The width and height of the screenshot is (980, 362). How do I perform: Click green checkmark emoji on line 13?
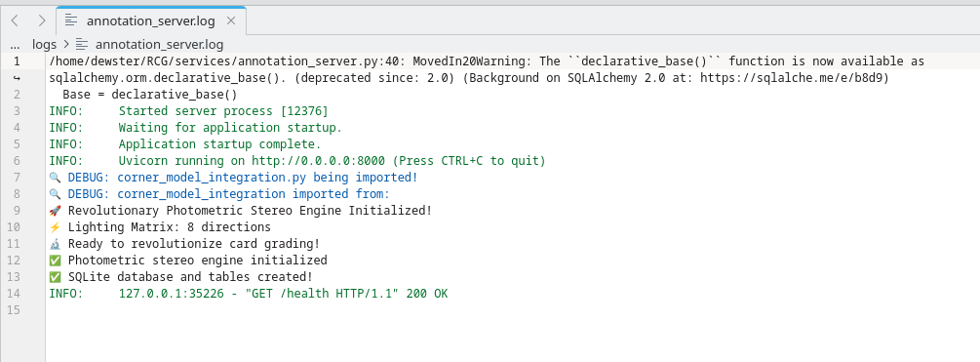[55, 277]
